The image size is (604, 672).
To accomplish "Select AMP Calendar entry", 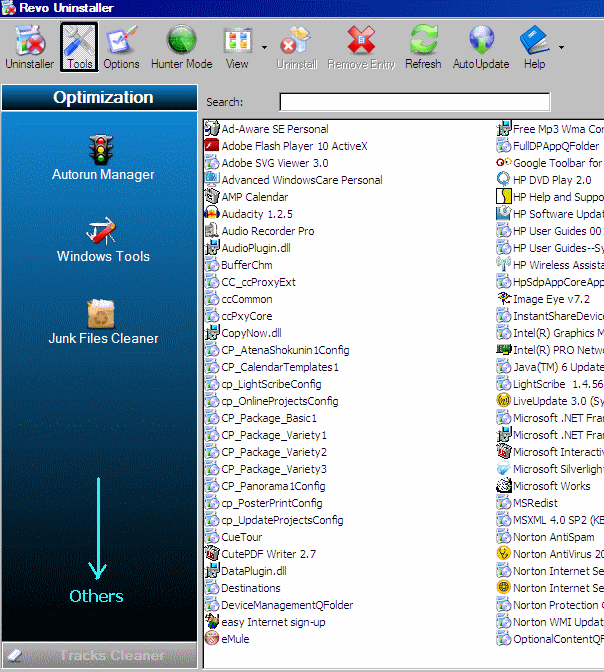I will [246, 197].
